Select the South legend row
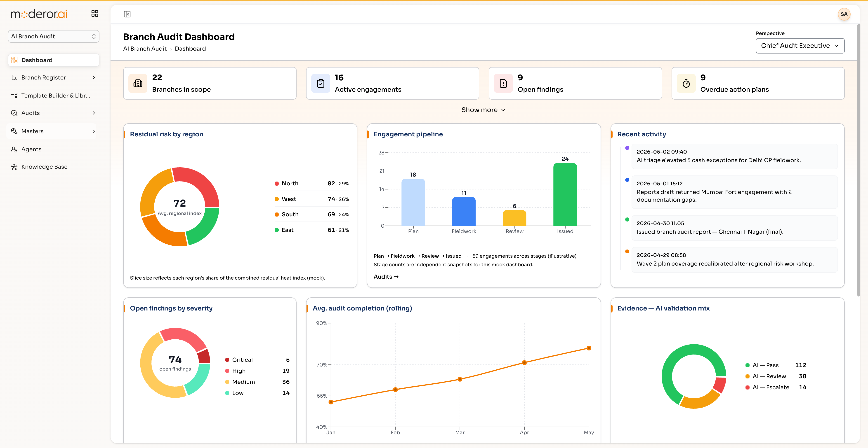This screenshot has height=448, width=868. (x=312, y=215)
